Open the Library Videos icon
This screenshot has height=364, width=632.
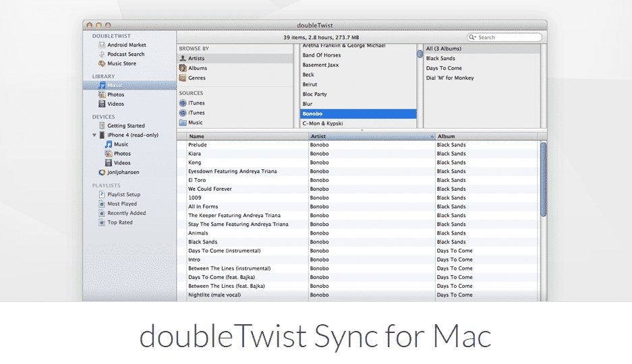(x=102, y=104)
